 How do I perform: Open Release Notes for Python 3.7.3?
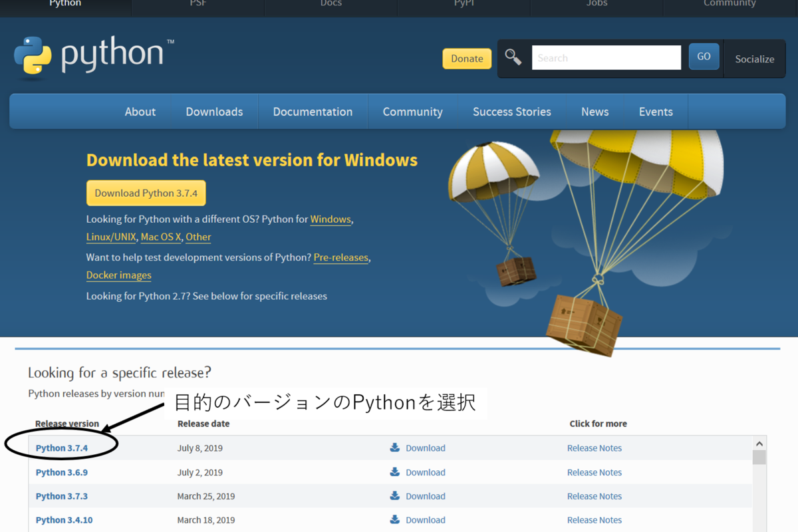[x=595, y=496]
